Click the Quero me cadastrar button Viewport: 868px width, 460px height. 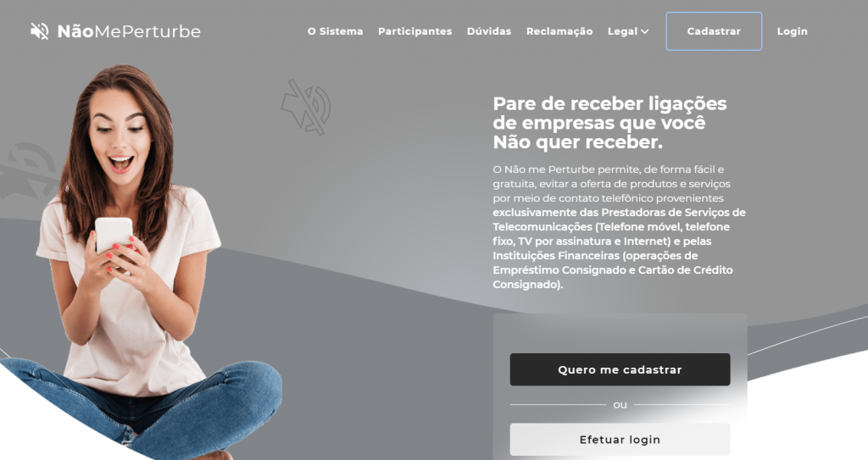click(x=620, y=369)
